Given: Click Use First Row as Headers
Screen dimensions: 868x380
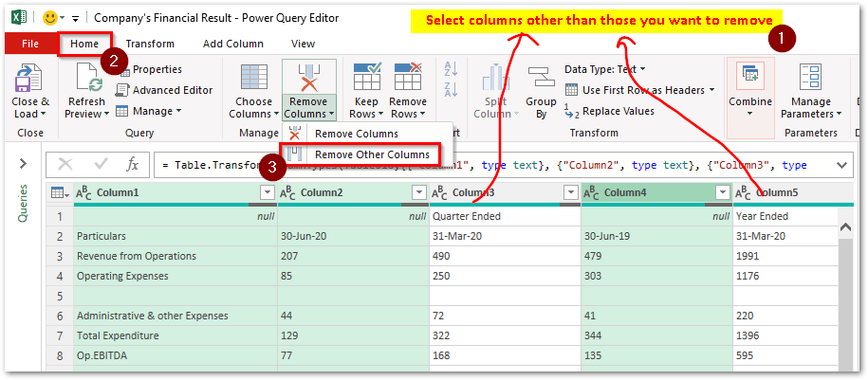Looking at the screenshot, I should 640,90.
